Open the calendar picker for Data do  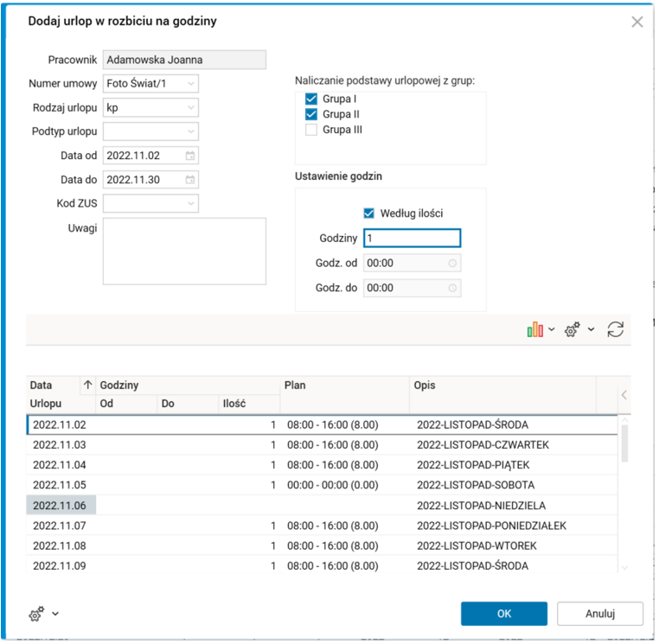190,180
